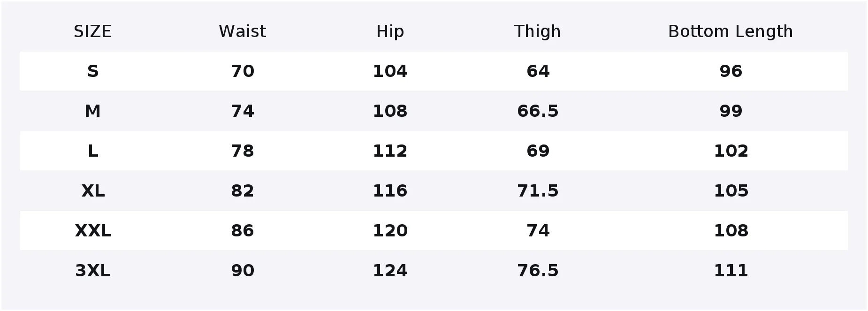This screenshot has width=868, height=311.
Task: Select the Thigh column header
Action: click(x=537, y=31)
